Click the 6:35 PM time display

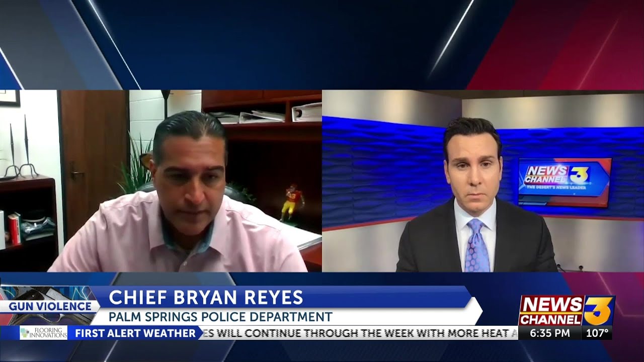[550, 333]
